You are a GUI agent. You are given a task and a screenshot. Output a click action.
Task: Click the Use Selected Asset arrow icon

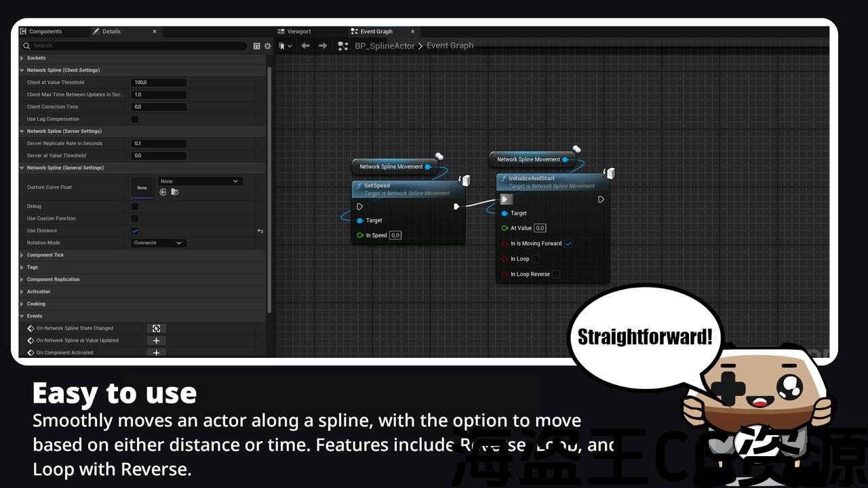click(163, 192)
